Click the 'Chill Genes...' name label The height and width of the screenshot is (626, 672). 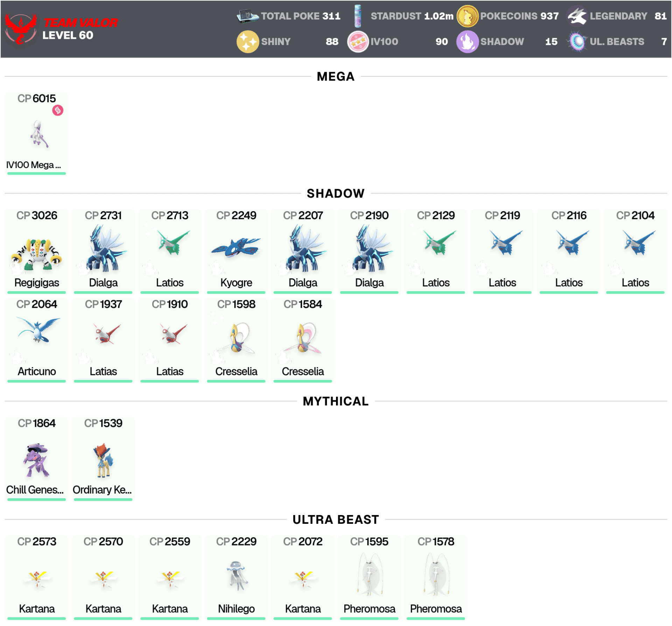pyautogui.click(x=35, y=490)
